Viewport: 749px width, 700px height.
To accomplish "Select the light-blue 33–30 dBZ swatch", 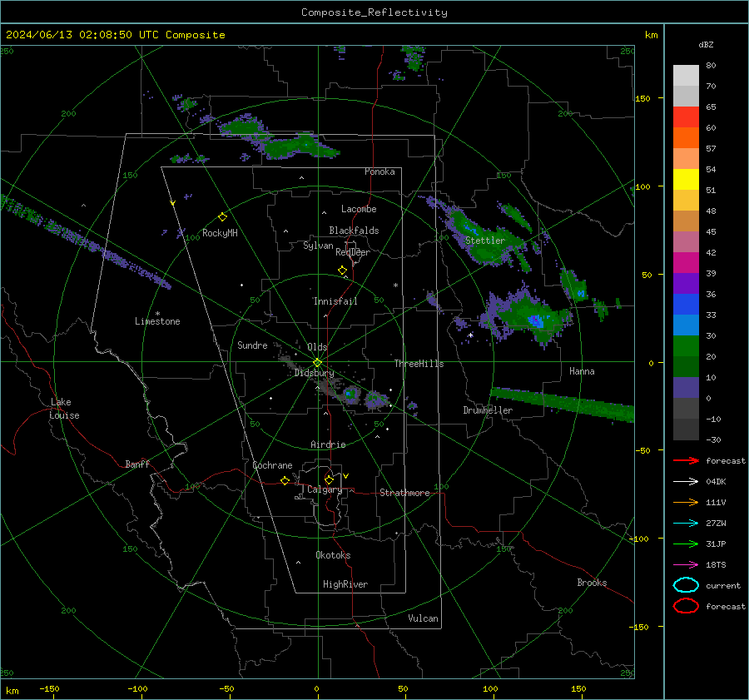I will click(686, 325).
